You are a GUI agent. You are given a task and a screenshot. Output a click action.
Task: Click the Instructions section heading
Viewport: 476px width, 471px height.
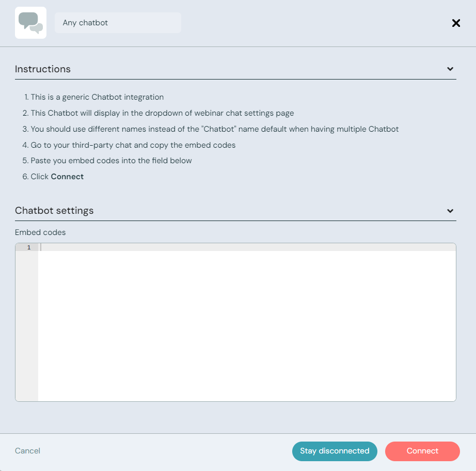pos(43,69)
